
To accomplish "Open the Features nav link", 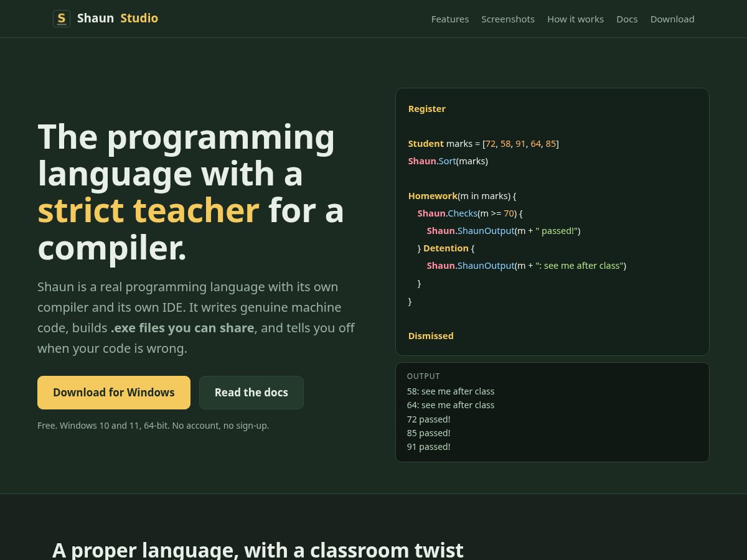I will (x=450, y=19).
